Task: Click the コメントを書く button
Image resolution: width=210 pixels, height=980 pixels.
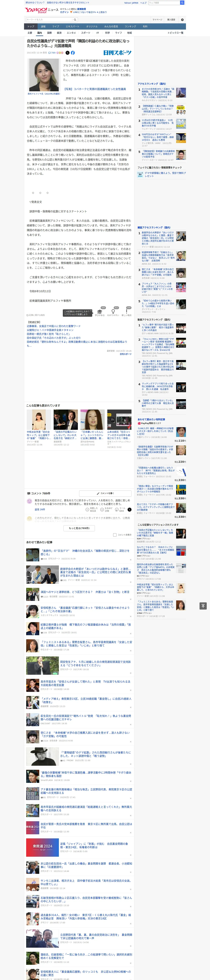Action: point(105,493)
